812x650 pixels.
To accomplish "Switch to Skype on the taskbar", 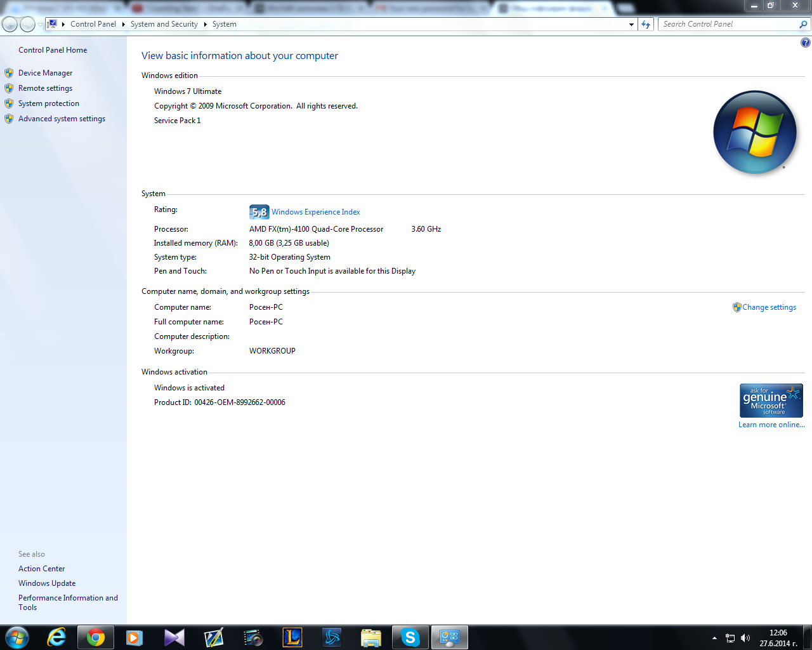I will pos(410,637).
